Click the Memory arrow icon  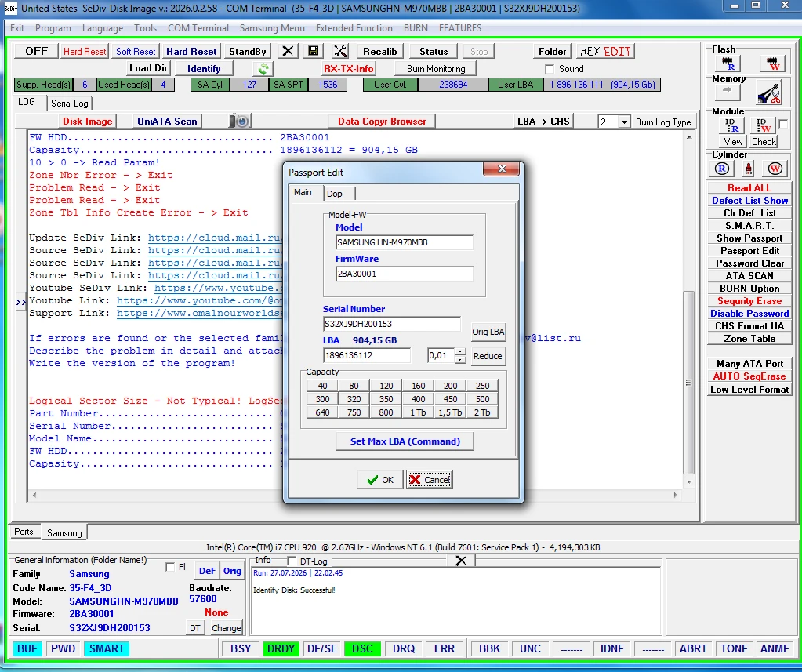[728, 92]
